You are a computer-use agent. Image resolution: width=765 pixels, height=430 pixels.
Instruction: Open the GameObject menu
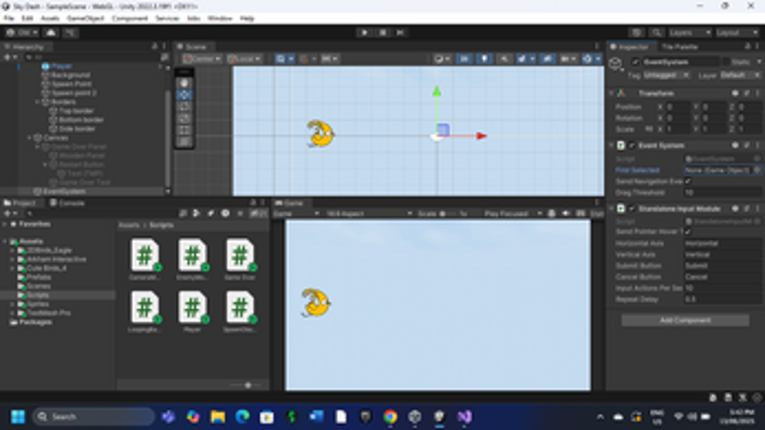85,18
